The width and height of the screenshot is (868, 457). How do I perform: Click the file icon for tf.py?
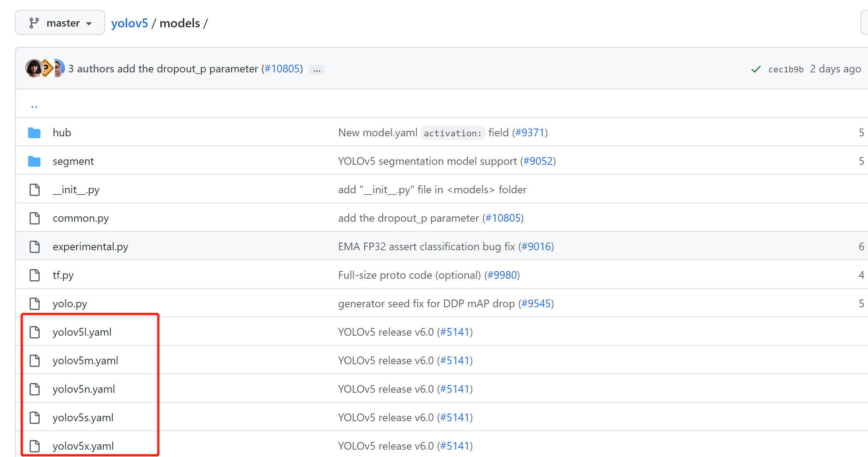click(x=35, y=275)
